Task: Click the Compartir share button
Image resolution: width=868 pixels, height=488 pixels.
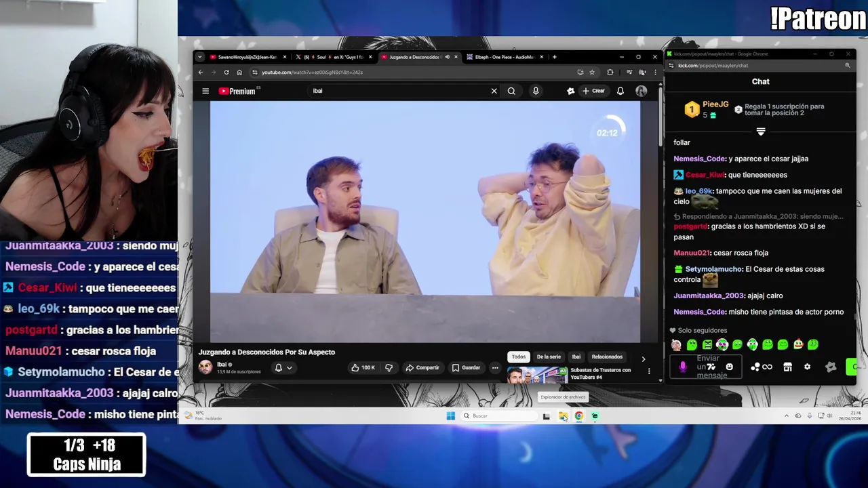Action: click(x=422, y=367)
